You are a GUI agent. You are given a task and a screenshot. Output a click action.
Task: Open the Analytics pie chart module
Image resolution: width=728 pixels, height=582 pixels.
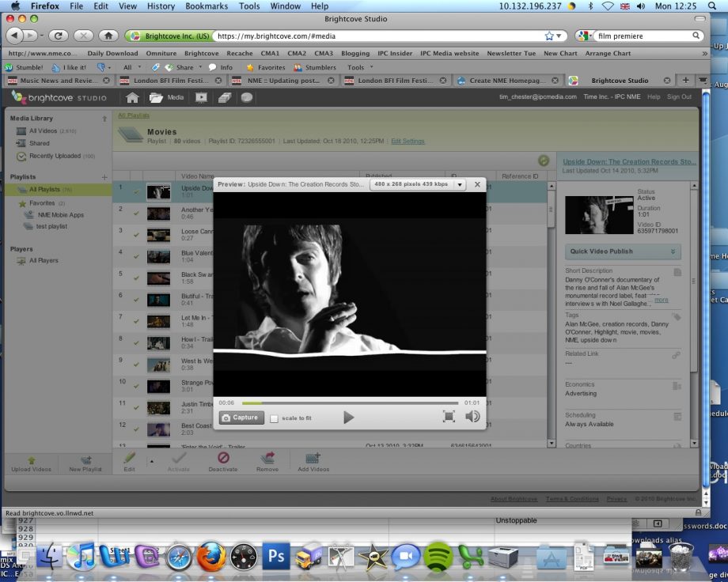(x=247, y=97)
